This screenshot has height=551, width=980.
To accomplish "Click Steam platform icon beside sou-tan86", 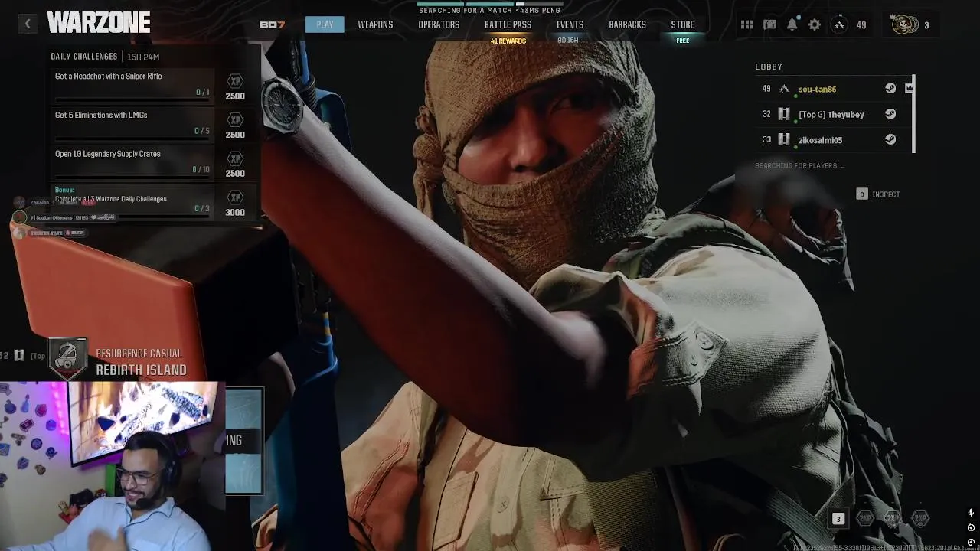I will 890,89.
